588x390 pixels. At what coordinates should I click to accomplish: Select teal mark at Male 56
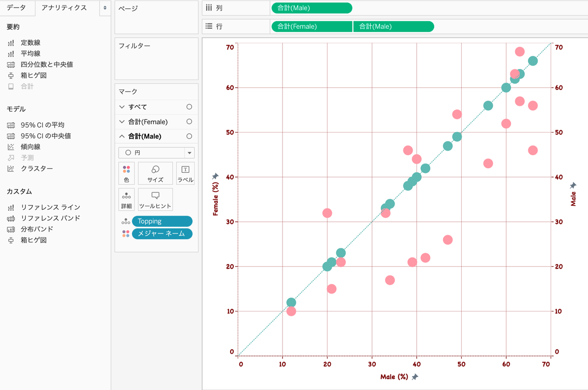488,106
